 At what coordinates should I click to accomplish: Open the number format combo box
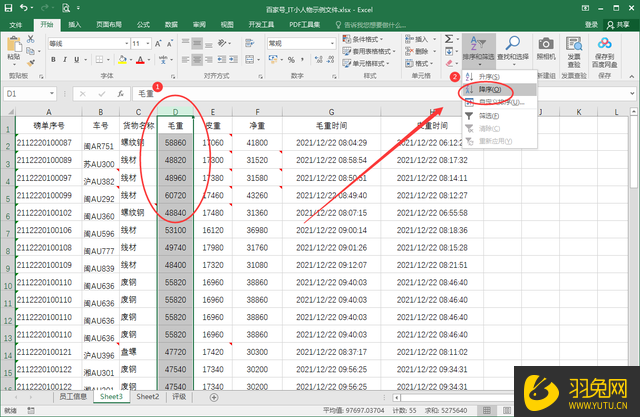(x=301, y=43)
